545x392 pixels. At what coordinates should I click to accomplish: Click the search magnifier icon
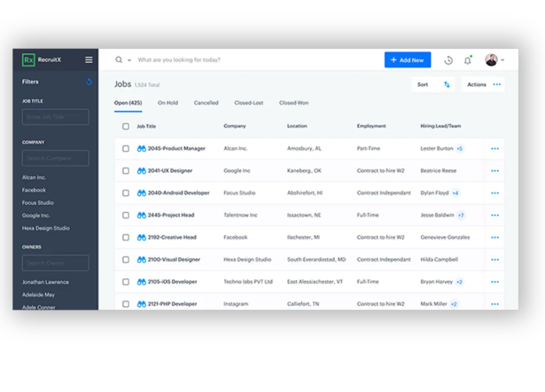coord(119,60)
